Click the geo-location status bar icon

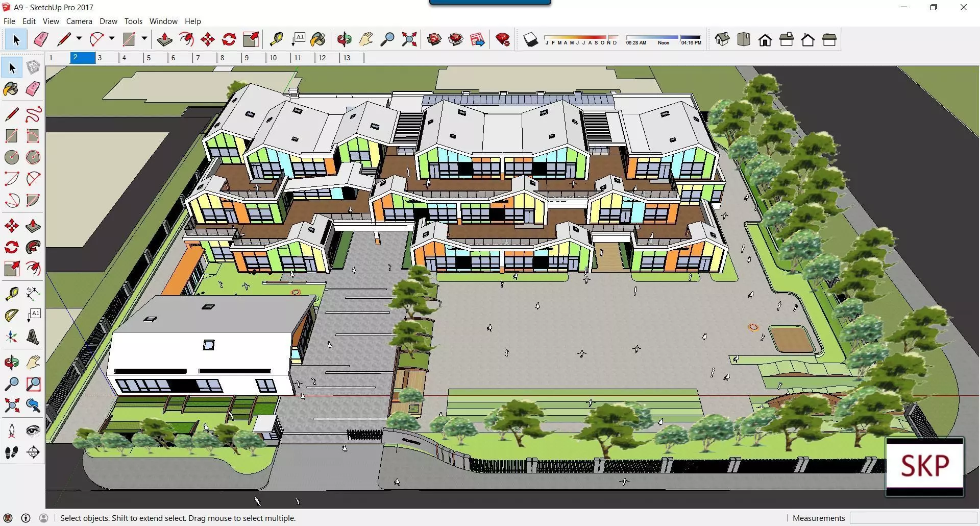click(x=8, y=518)
